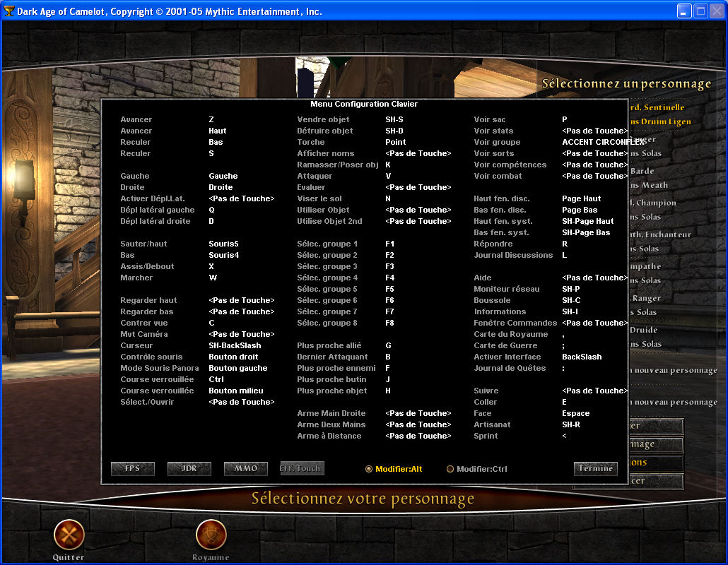The height and width of the screenshot is (565, 728).
Task: Click the Arme Main Droite unassigned key
Action: coord(418,413)
